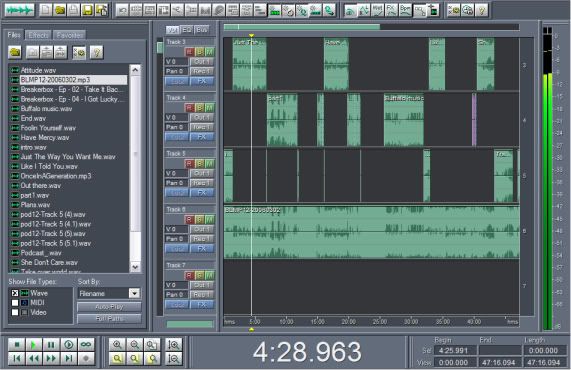
Task: Enable the MIDI file type checkbox
Action: pos(15,303)
